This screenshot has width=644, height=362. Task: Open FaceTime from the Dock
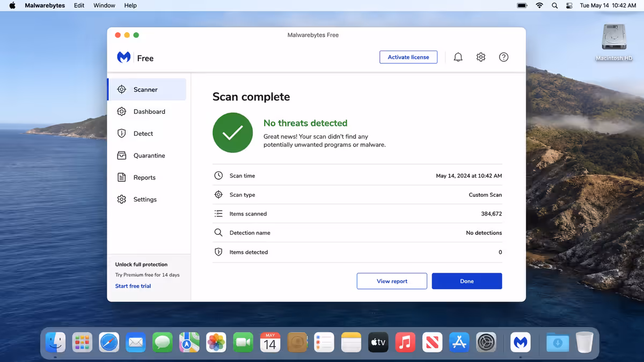(x=243, y=342)
